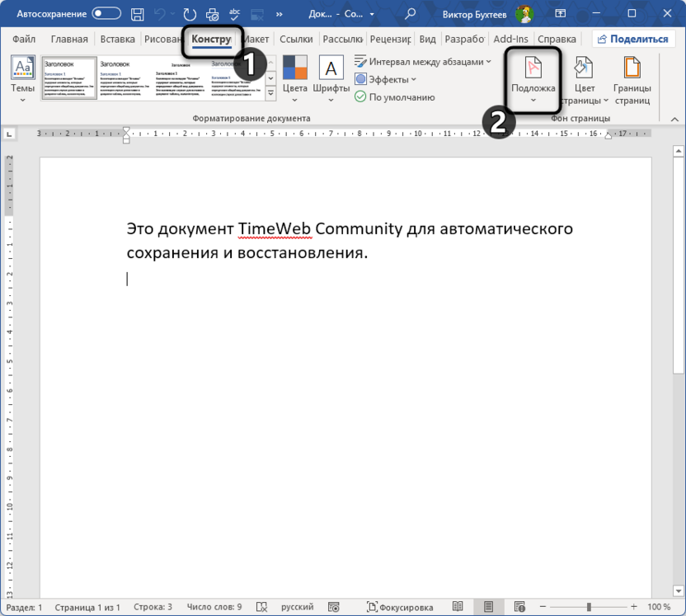
Task: Open the user account avatar
Action: [524, 14]
